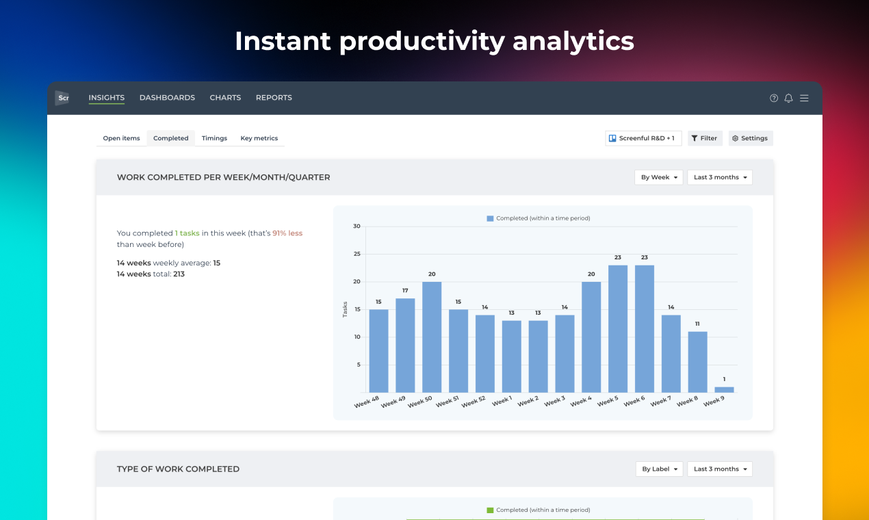Click the Week 50 bar
869x520 pixels.
pos(432,337)
